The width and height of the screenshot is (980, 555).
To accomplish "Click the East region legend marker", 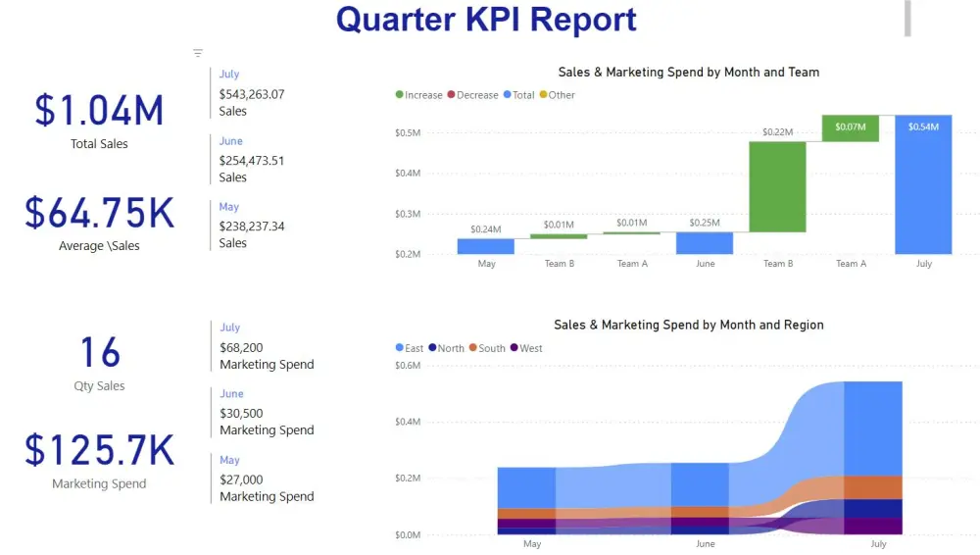I will (x=400, y=347).
